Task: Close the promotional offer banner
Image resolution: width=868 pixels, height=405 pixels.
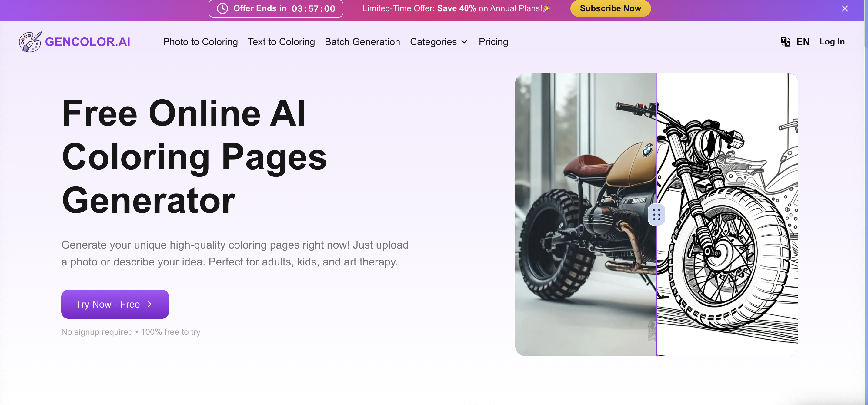Action: 844,8
